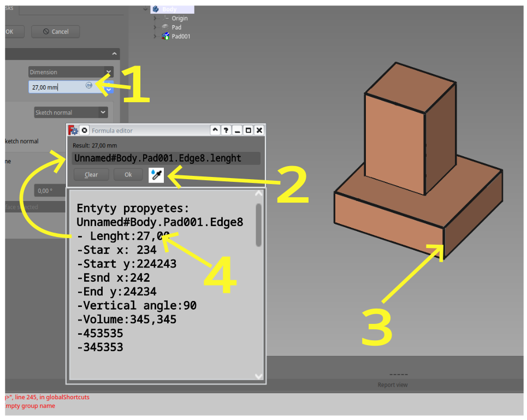This screenshot has height=420, width=527.
Task: Click the OK button in task panel
Action: tap(14, 32)
